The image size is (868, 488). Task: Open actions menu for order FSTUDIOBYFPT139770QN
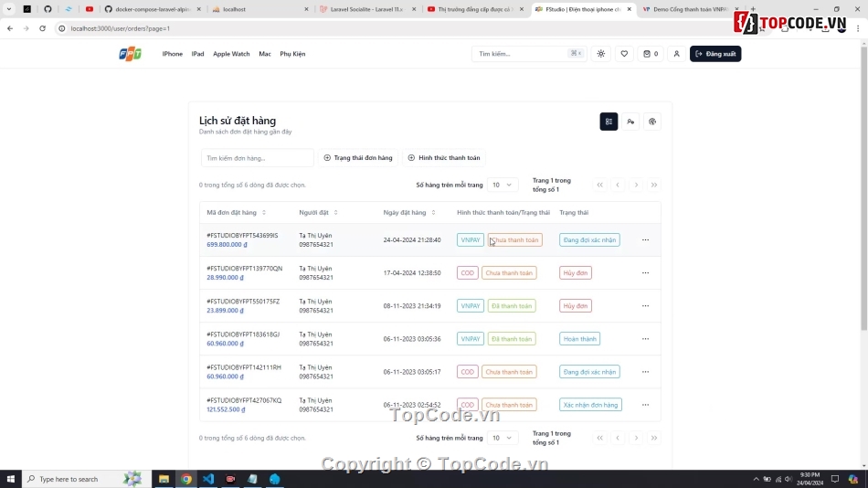(x=645, y=273)
